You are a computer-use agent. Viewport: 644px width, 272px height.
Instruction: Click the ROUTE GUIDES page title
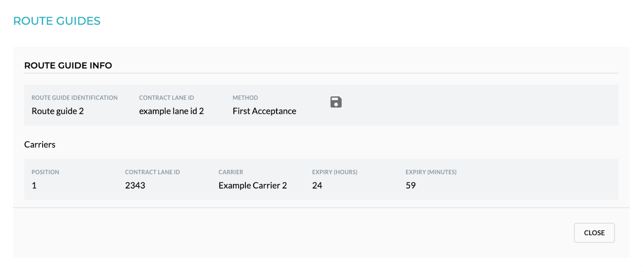click(57, 21)
